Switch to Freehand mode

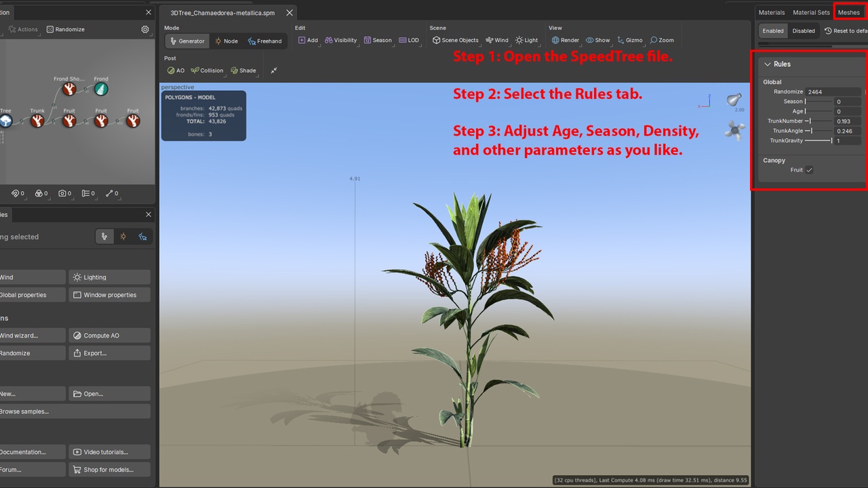pyautogui.click(x=265, y=41)
